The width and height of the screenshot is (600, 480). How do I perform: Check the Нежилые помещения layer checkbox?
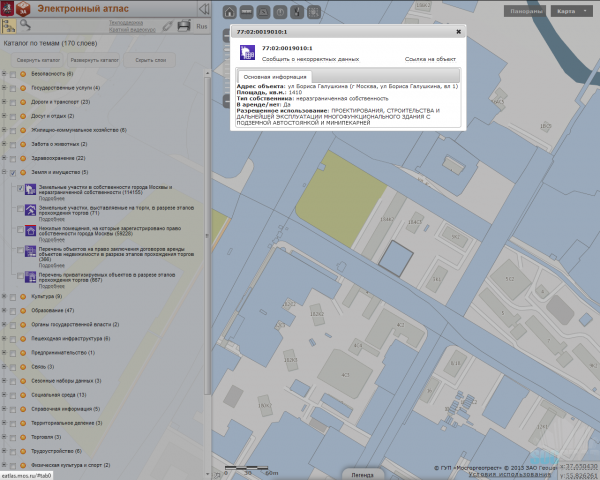point(19,231)
